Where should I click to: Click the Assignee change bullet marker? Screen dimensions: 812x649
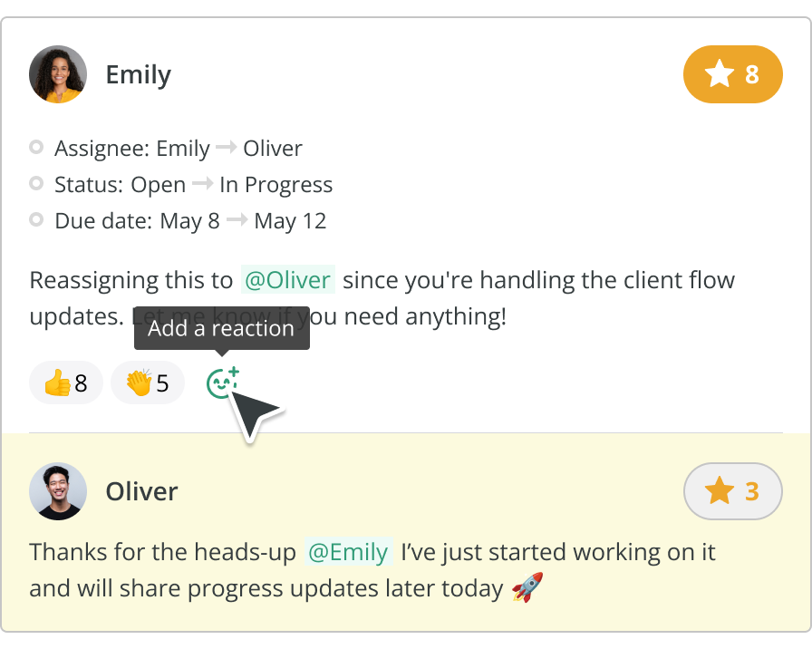(36, 147)
